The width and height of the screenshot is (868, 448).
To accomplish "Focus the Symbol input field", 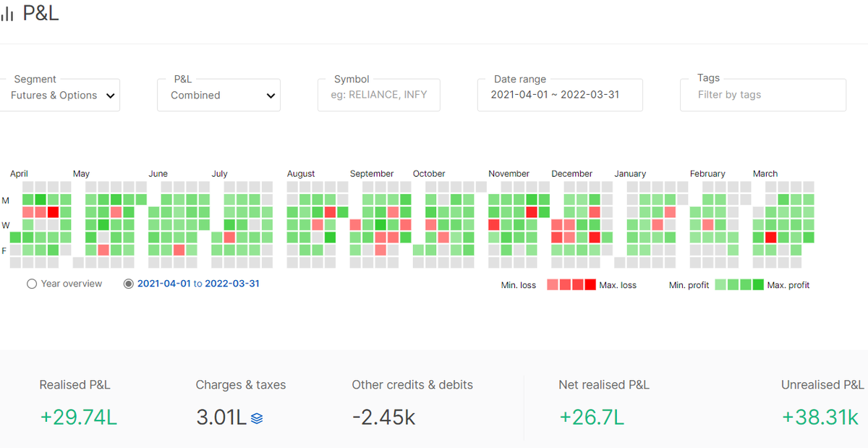I will pyautogui.click(x=379, y=95).
